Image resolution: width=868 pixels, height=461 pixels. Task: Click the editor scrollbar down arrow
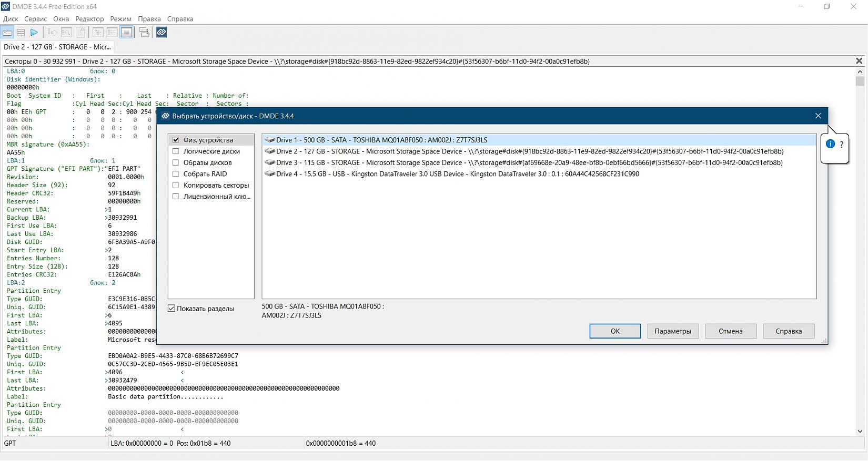860,431
